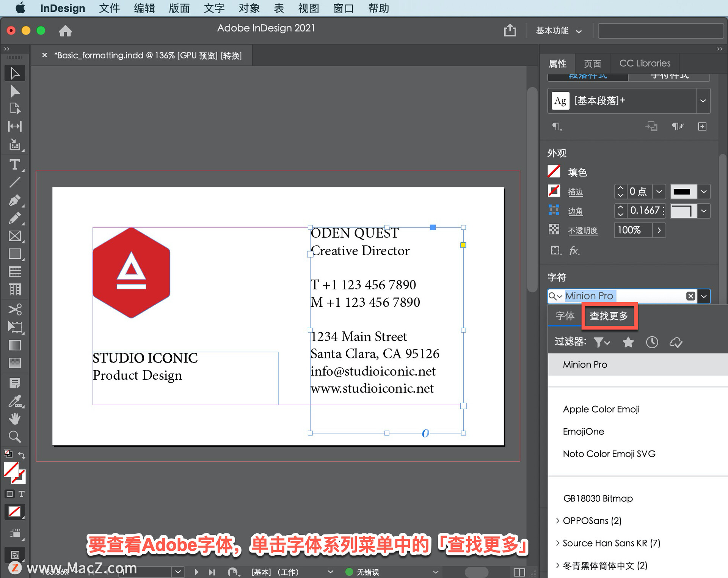Toggle the favorites star font filter

(x=628, y=342)
